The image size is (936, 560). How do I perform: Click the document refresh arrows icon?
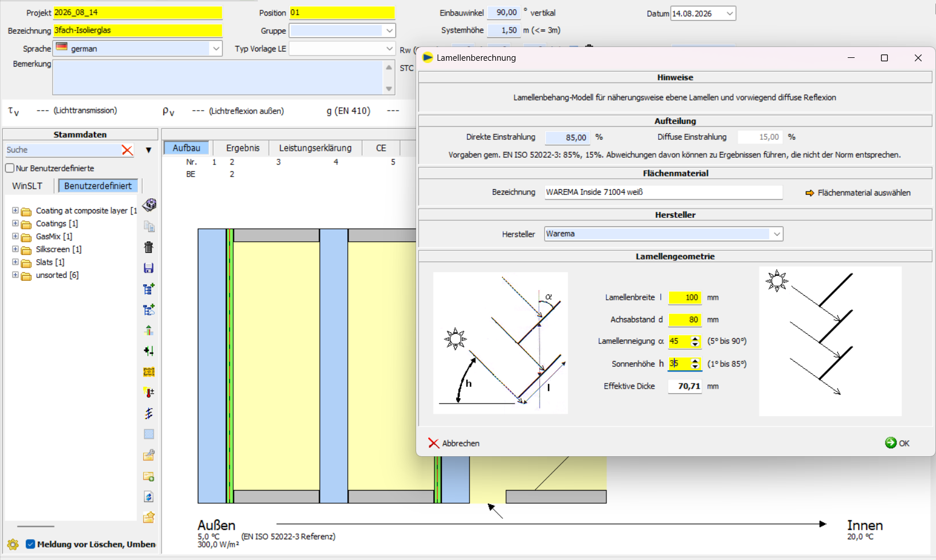pyautogui.click(x=149, y=497)
